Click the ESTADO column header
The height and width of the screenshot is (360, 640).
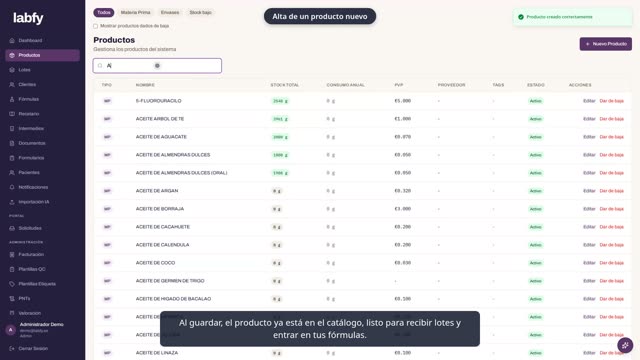[x=536, y=85]
